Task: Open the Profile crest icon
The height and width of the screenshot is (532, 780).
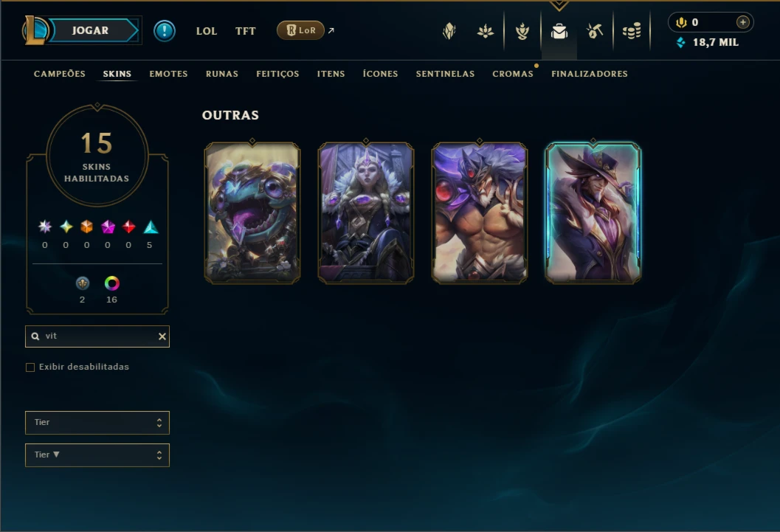Action: (x=449, y=31)
